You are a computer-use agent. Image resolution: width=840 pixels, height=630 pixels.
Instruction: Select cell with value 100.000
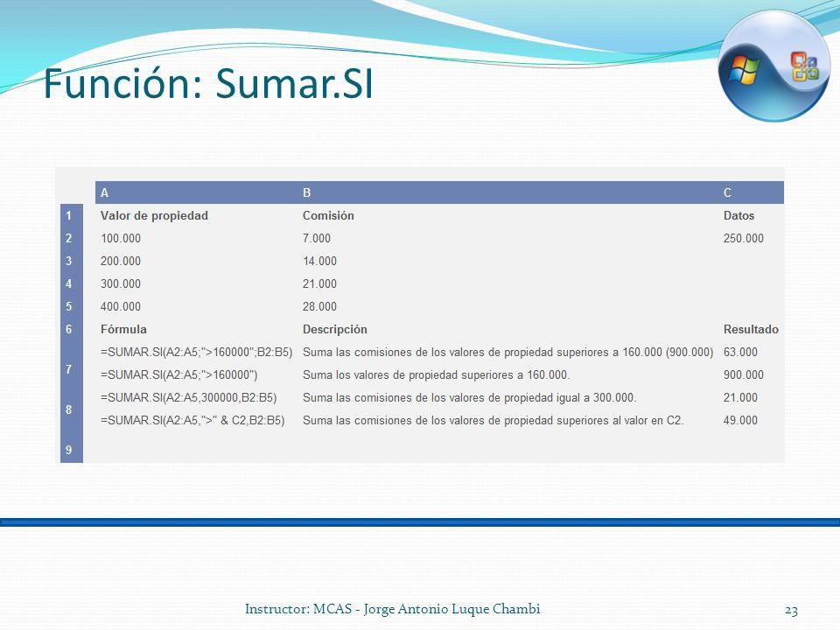tap(121, 238)
